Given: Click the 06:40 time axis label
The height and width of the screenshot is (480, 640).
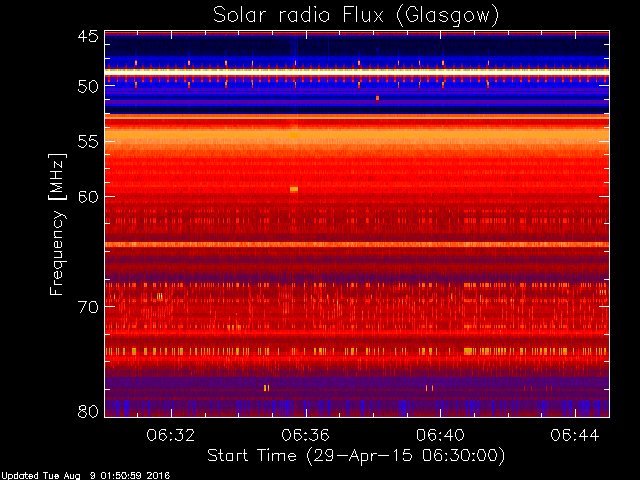Looking at the screenshot, I should click(440, 435).
